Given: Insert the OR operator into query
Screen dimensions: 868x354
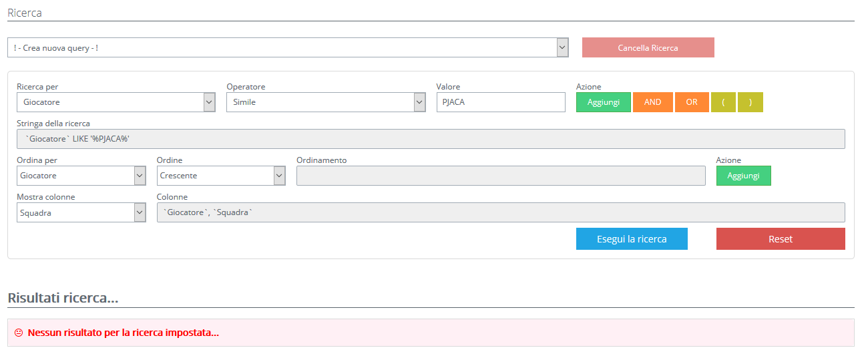Looking at the screenshot, I should click(692, 102).
